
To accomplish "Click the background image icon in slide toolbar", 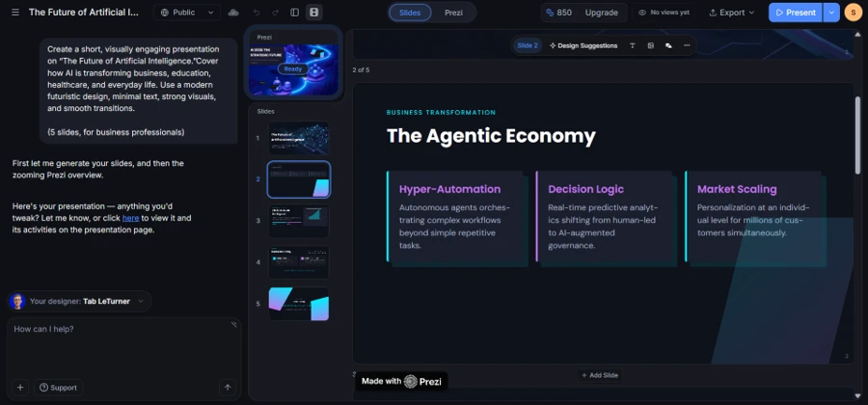I will pos(668,45).
